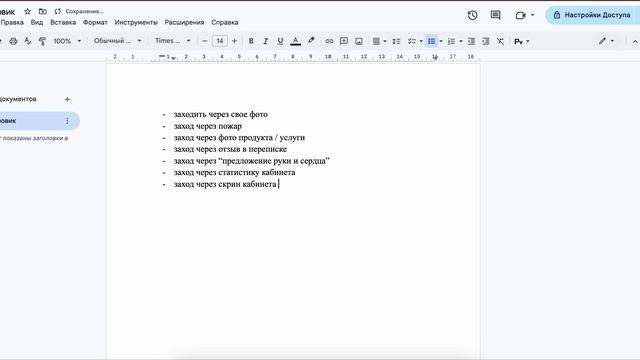640x360 pixels.
Task: Toggle bold formatting
Action: click(x=251, y=41)
